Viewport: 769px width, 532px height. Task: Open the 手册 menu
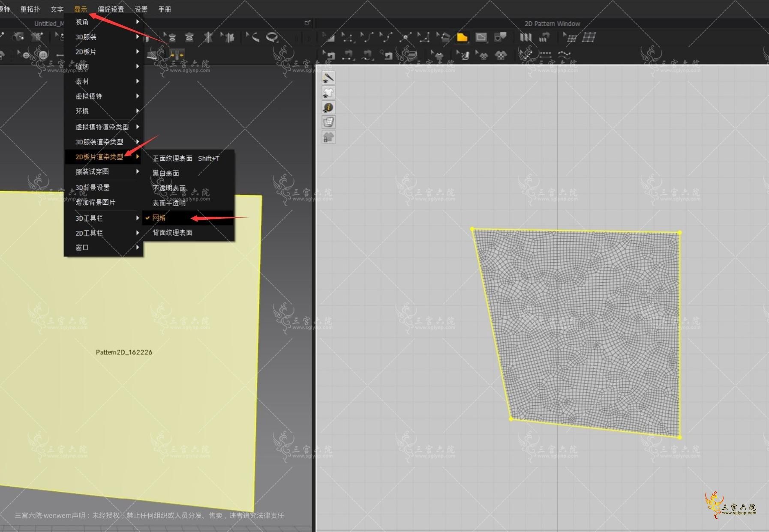165,9
